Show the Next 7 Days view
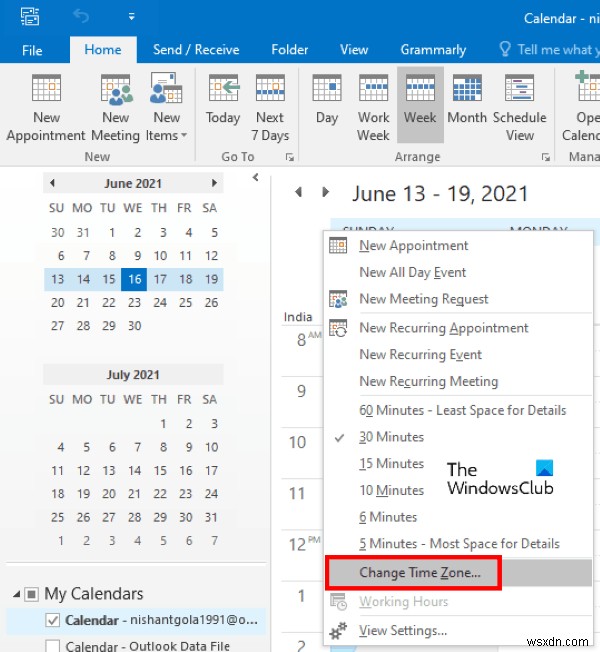The height and width of the screenshot is (652, 600). 270,108
